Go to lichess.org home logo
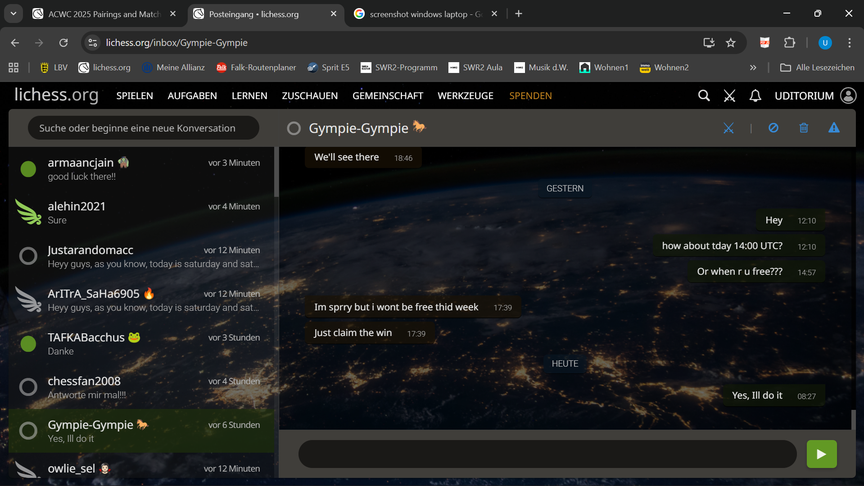Image resolution: width=864 pixels, height=486 pixels. pos(56,95)
